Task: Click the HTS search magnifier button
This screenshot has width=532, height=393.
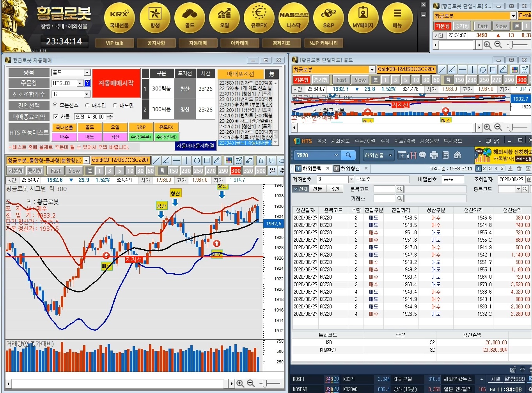Action: 348,155
